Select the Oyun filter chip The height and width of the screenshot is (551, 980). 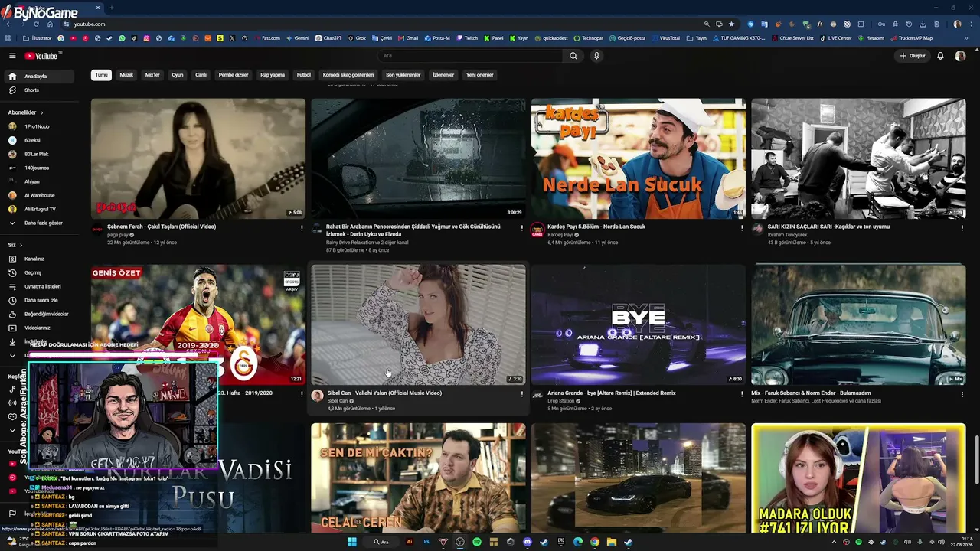click(178, 75)
